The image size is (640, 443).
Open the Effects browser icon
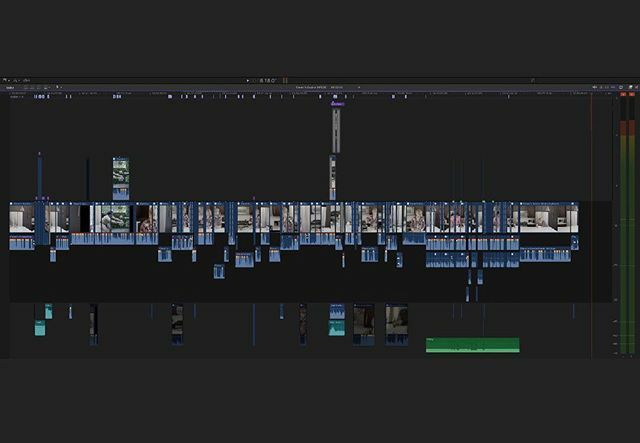coord(630,87)
